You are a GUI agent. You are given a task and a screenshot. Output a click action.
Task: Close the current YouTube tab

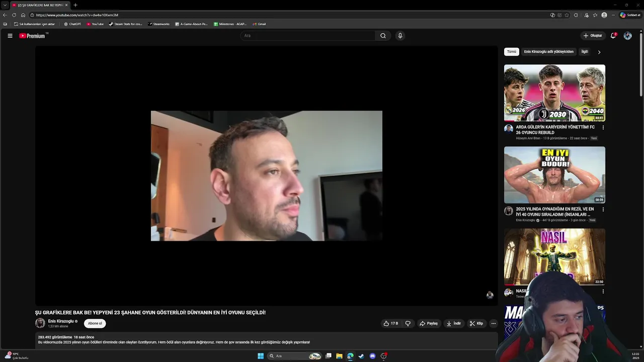coord(67,5)
